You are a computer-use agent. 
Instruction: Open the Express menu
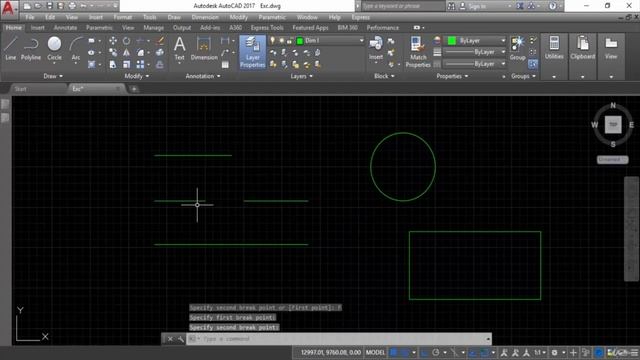pyautogui.click(x=360, y=17)
